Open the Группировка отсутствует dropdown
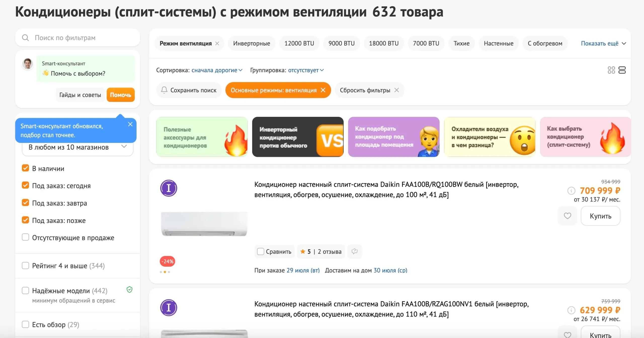Image resolution: width=644 pixels, height=338 pixels. [x=306, y=70]
